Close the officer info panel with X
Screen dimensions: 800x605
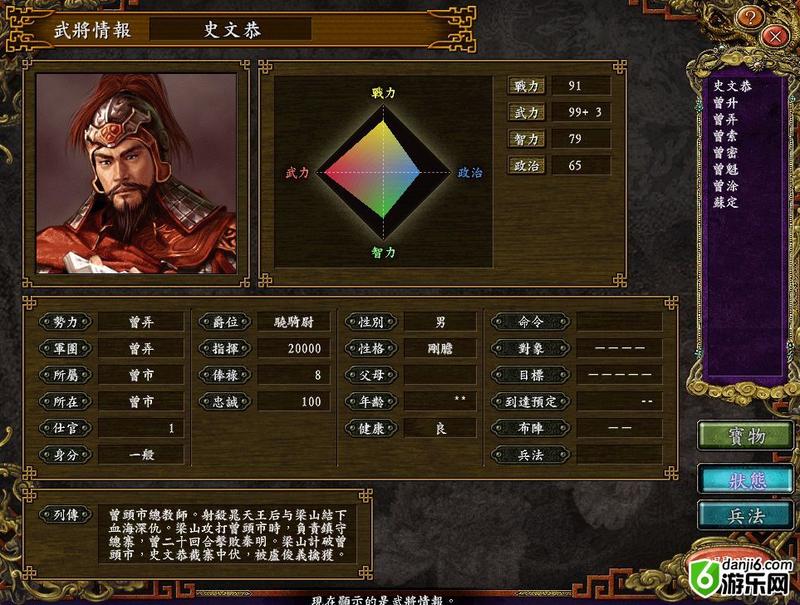[x=775, y=37]
